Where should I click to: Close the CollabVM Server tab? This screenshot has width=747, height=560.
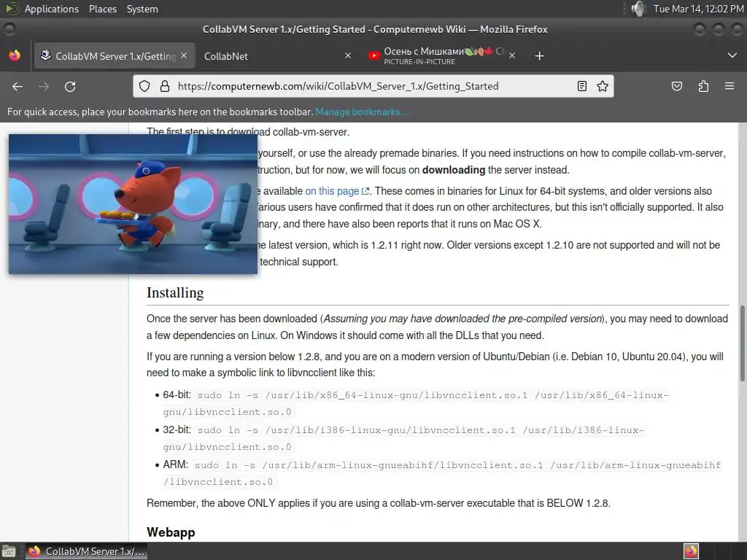(x=184, y=55)
